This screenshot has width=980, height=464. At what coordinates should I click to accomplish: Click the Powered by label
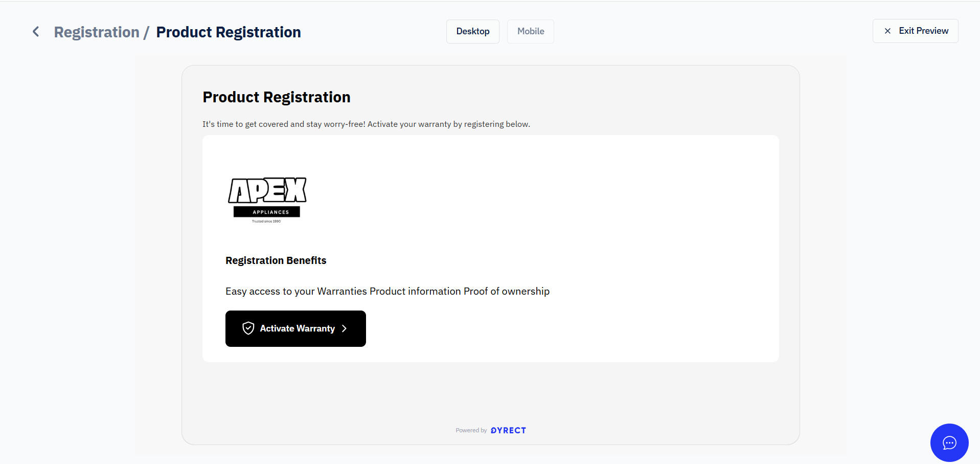pos(471,430)
